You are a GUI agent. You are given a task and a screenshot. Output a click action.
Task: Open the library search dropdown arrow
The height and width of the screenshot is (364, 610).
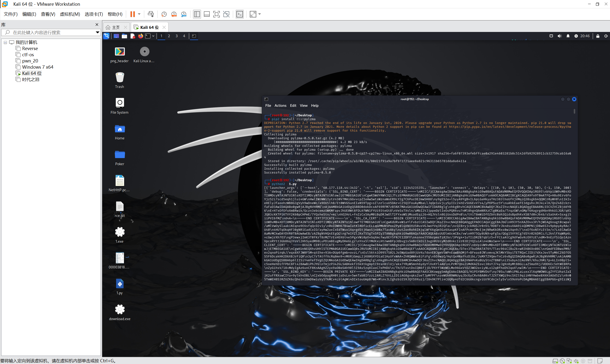click(x=97, y=32)
